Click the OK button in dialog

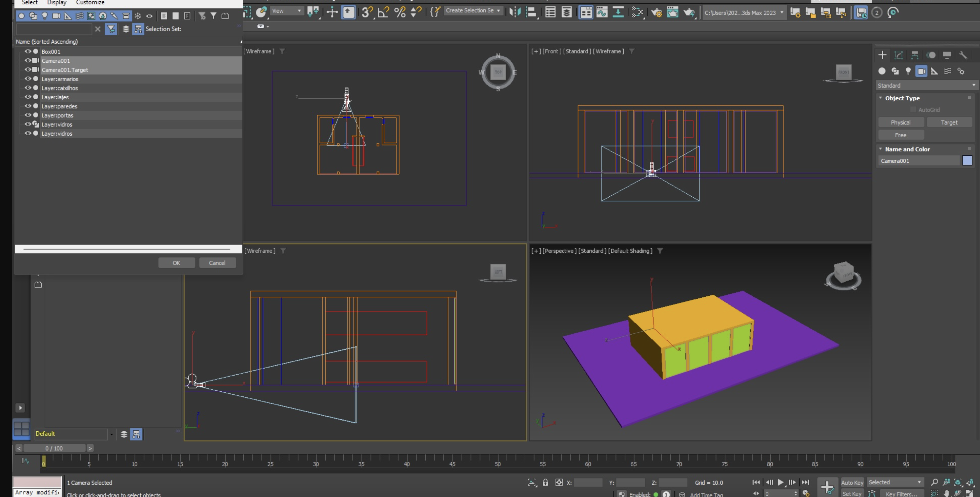(x=177, y=263)
